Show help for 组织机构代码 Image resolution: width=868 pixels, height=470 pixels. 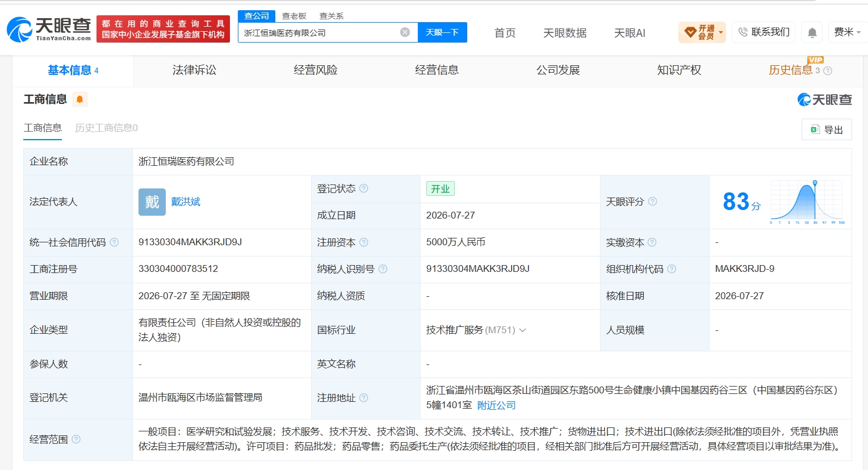[672, 269]
